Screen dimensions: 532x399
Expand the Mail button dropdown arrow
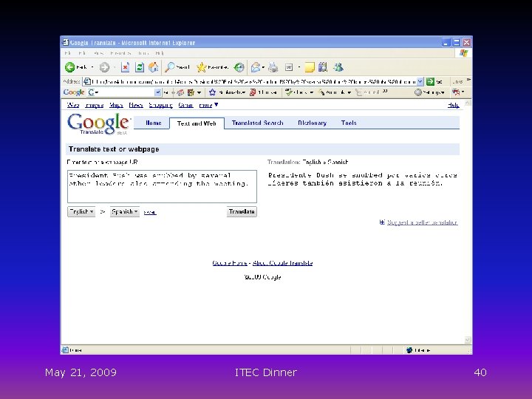(x=263, y=67)
